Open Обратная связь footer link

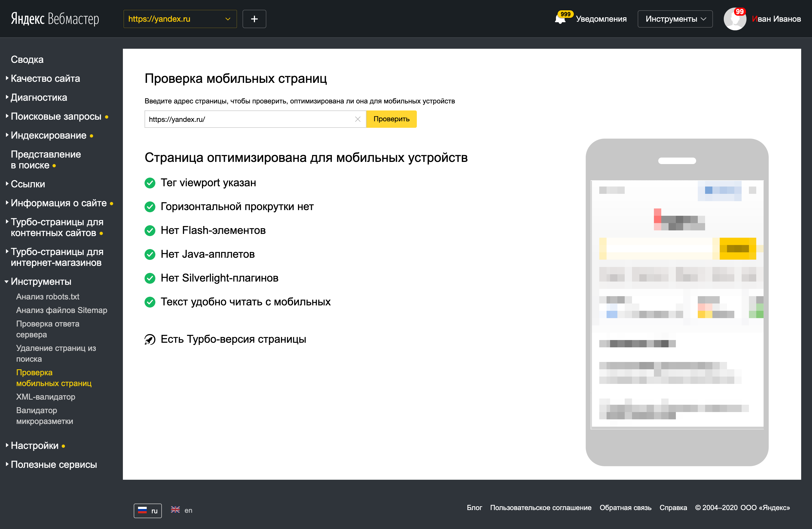(626, 508)
